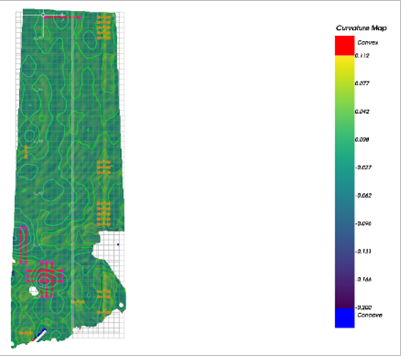Select the -0.200 legend value label
The height and width of the screenshot is (360, 404).
pos(363,308)
